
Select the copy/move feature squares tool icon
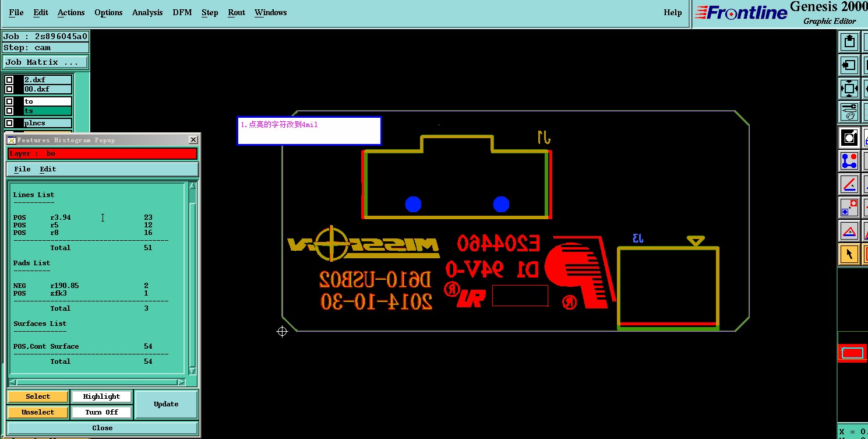pyautogui.click(x=849, y=208)
